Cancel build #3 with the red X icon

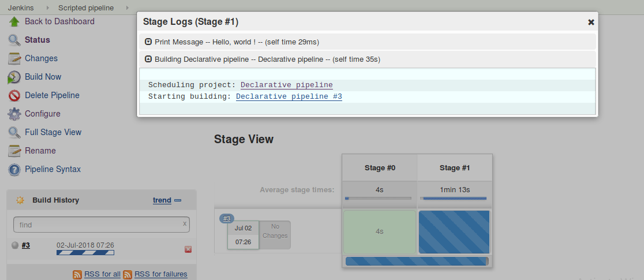click(x=188, y=249)
